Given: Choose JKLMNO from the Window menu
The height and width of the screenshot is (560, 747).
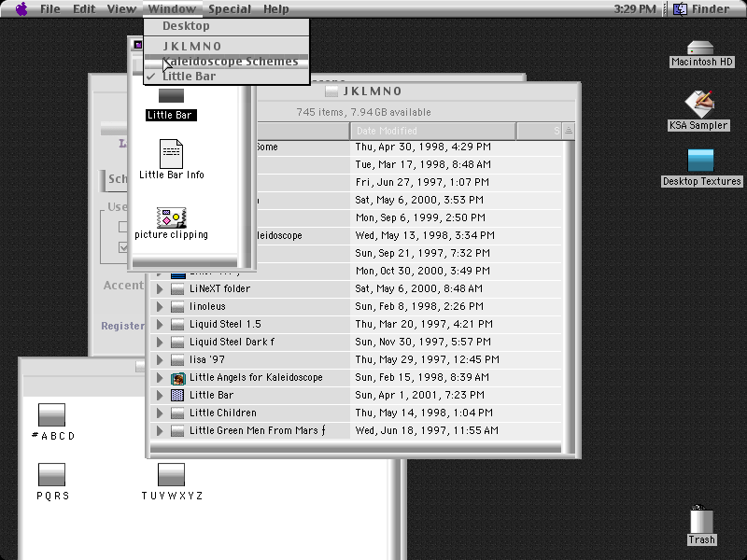Looking at the screenshot, I should click(226, 46).
